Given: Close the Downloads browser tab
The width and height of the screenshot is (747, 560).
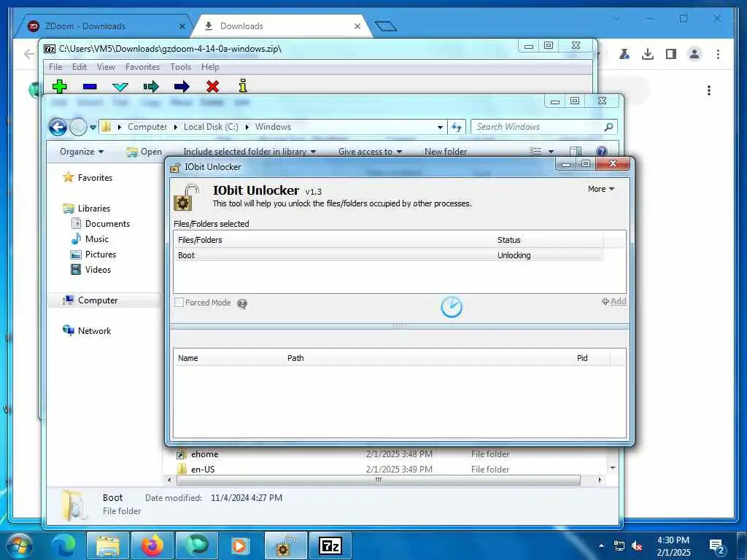Looking at the screenshot, I should coord(357,26).
